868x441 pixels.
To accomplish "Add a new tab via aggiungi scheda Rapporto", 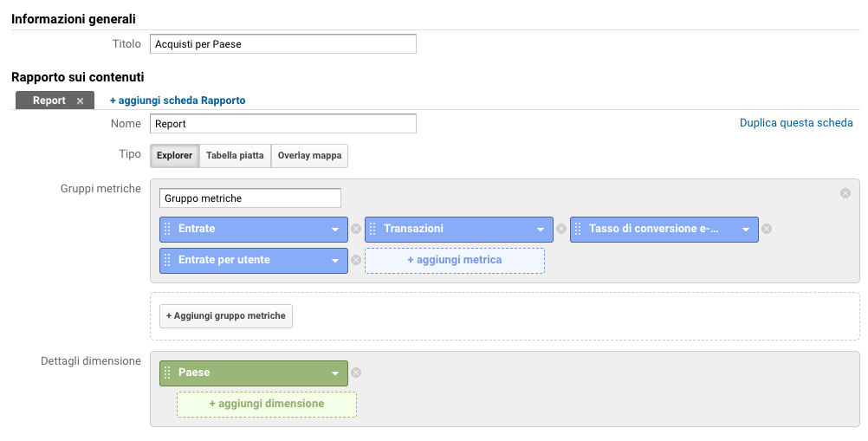I will 178,101.
